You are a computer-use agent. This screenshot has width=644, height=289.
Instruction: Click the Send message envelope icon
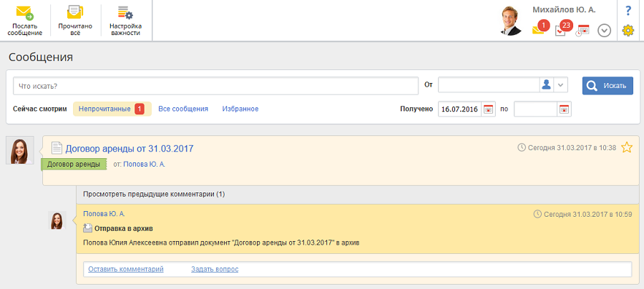[25, 13]
